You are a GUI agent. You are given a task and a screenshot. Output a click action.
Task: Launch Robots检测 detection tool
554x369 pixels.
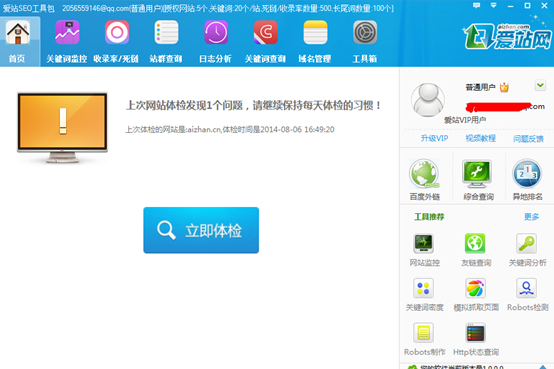tap(527, 294)
